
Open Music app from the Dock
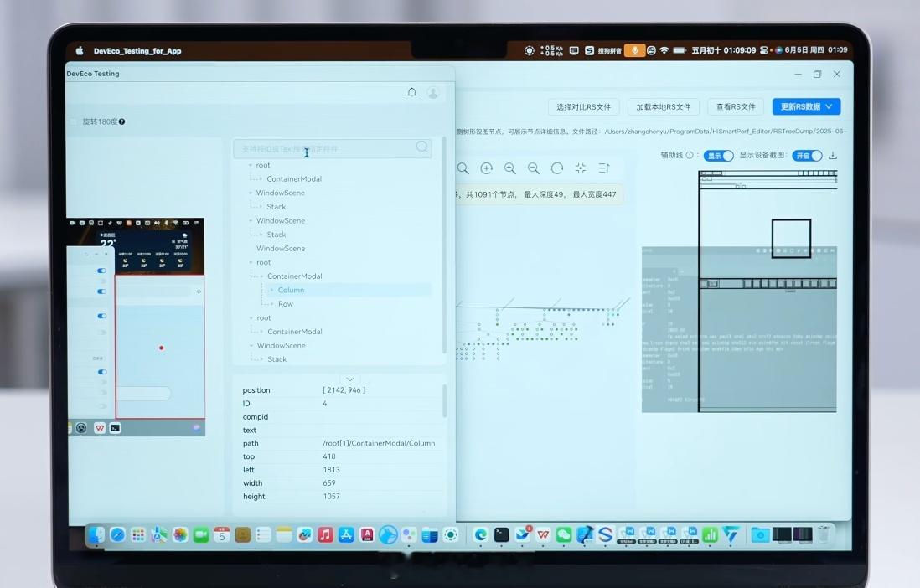(x=325, y=534)
